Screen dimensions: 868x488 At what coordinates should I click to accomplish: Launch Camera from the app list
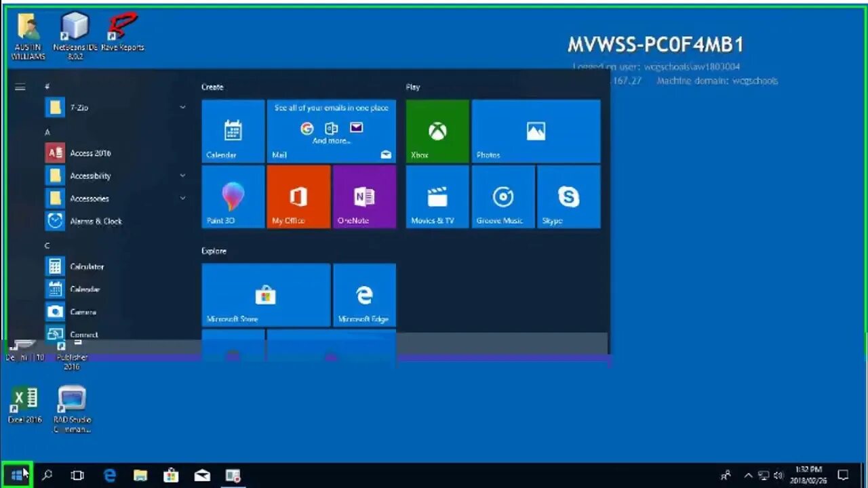pyautogui.click(x=115, y=312)
